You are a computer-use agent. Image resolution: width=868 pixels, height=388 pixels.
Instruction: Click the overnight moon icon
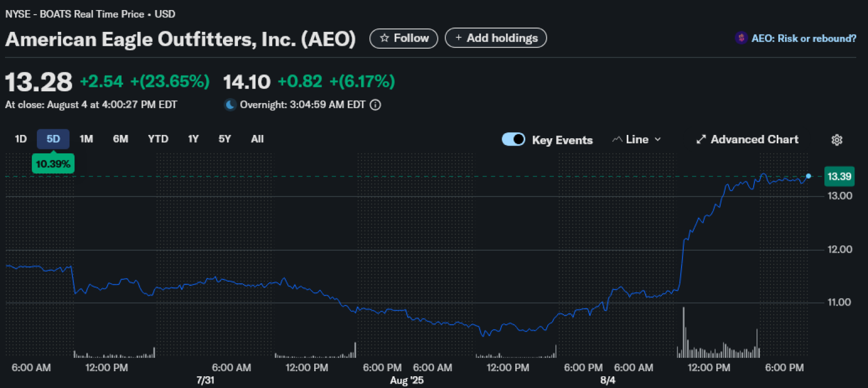pyautogui.click(x=230, y=105)
